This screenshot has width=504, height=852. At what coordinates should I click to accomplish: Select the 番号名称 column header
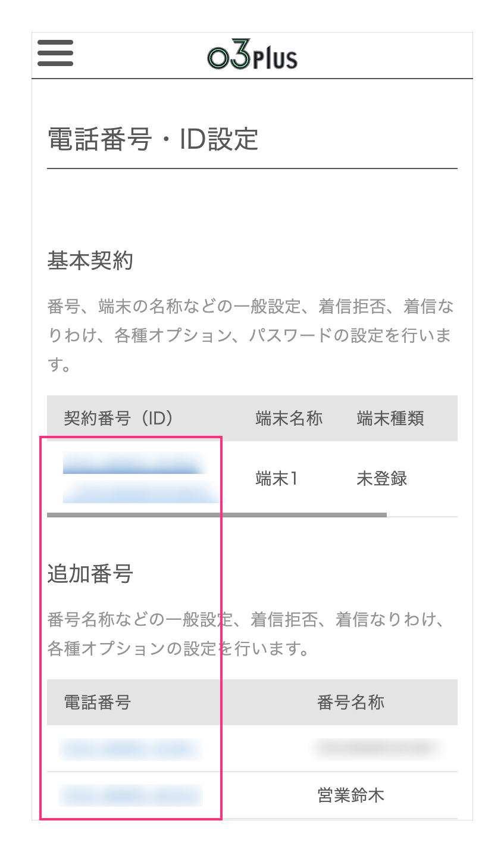pos(351,703)
